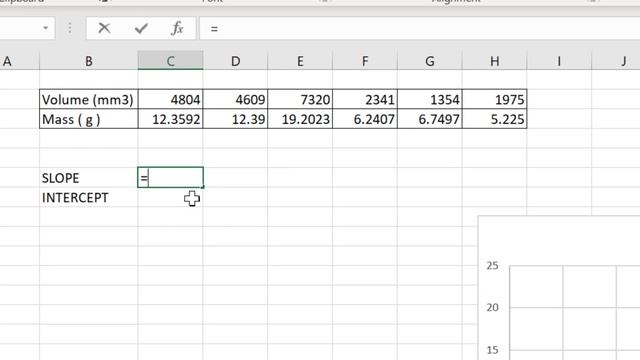
Task: Open the Name Box dropdown arrow
Action: click(x=46, y=28)
